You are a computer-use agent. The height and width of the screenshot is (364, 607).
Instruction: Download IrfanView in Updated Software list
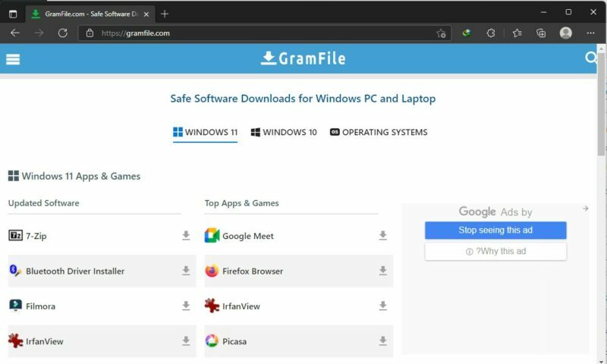(186, 340)
